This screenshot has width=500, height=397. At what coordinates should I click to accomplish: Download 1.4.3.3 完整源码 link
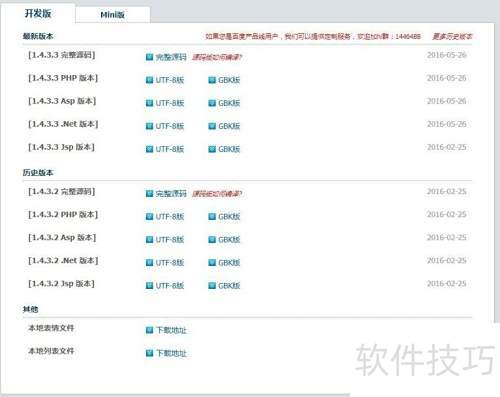click(x=171, y=57)
